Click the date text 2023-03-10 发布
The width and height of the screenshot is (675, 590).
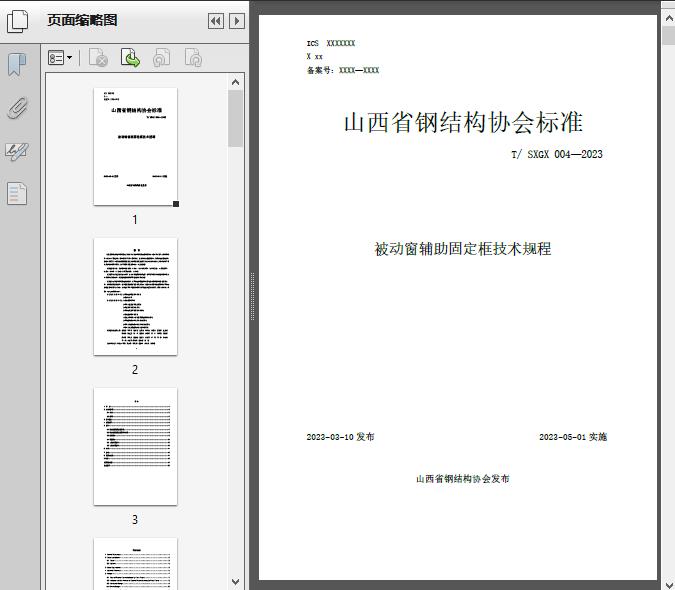click(x=340, y=437)
